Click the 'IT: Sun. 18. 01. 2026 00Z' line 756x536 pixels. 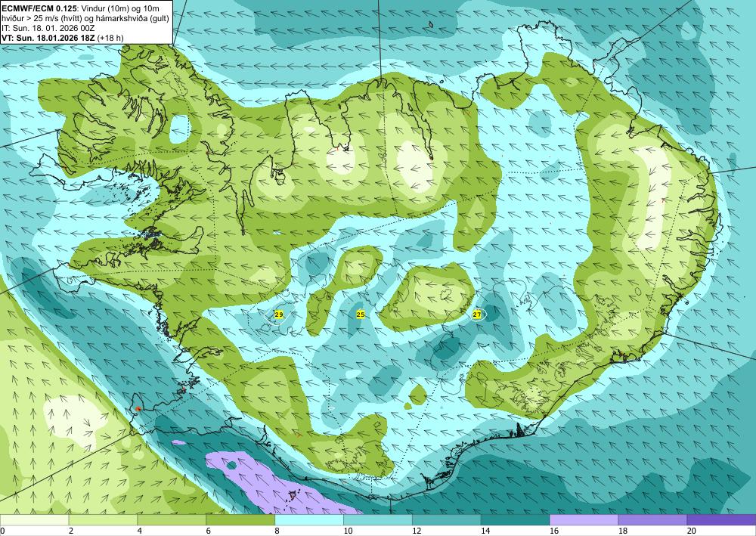[x=48, y=28]
